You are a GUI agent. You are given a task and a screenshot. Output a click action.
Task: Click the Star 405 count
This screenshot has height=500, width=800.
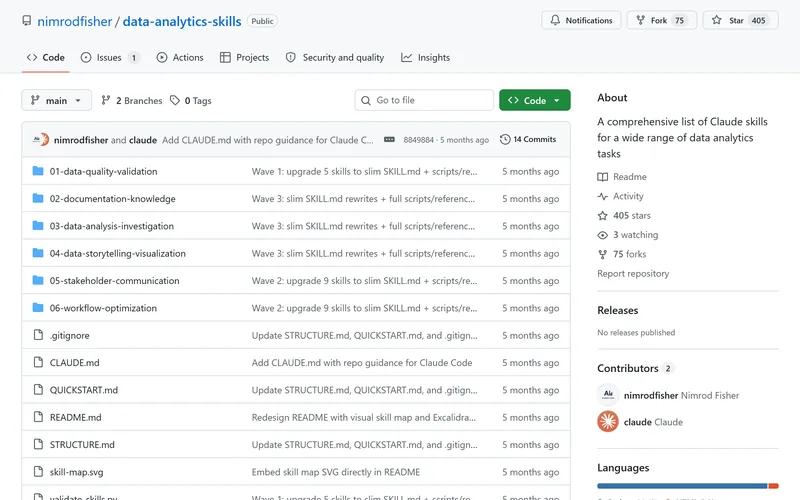pyautogui.click(x=758, y=20)
